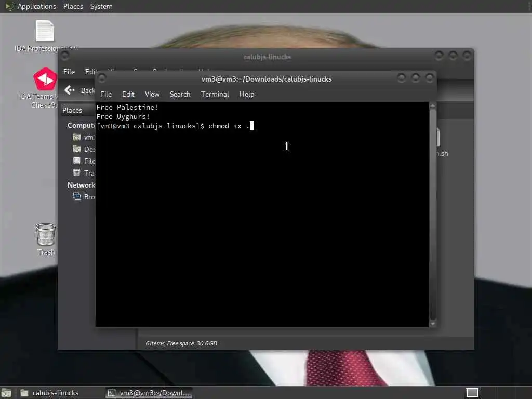The height and width of the screenshot is (399, 532).
Task: Click the file manager window menu button
Action: [x=65, y=56]
